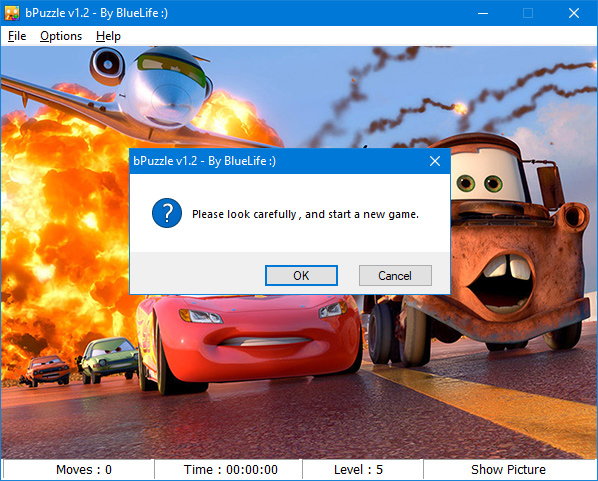Click the Level indicator in status bar
The width and height of the screenshot is (598, 481).
pyautogui.click(x=358, y=469)
